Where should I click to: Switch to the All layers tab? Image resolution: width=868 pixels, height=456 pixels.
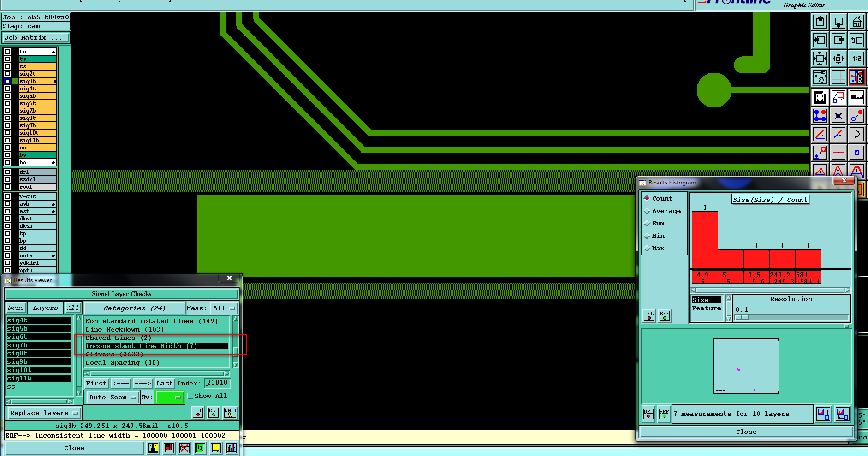click(72, 308)
